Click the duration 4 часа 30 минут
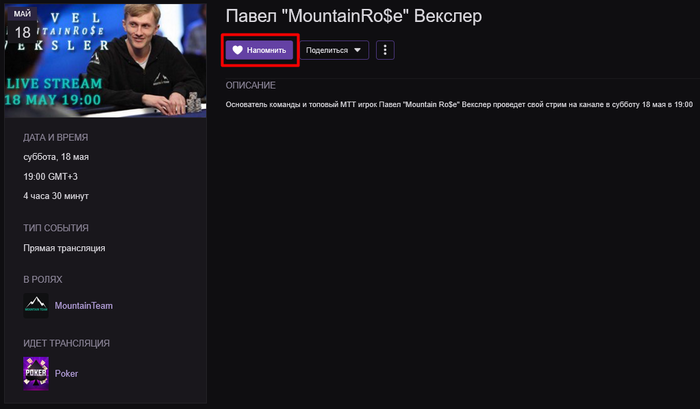This screenshot has width=700, height=409. click(56, 196)
